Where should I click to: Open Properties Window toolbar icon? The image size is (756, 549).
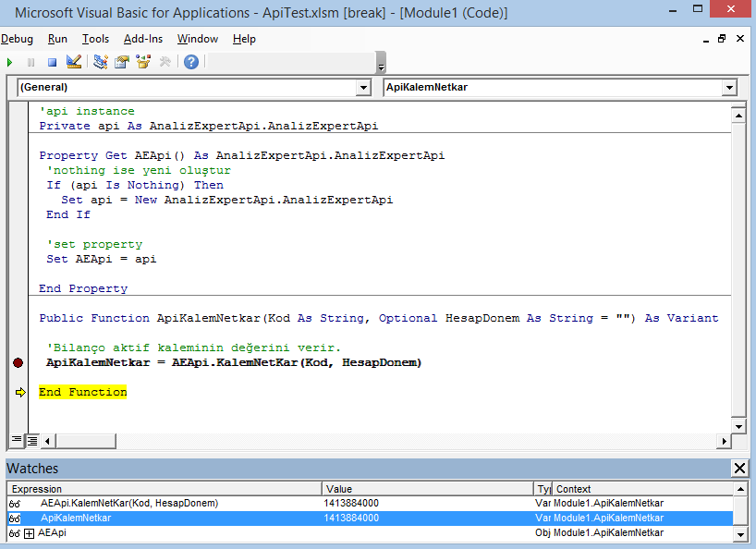[122, 62]
